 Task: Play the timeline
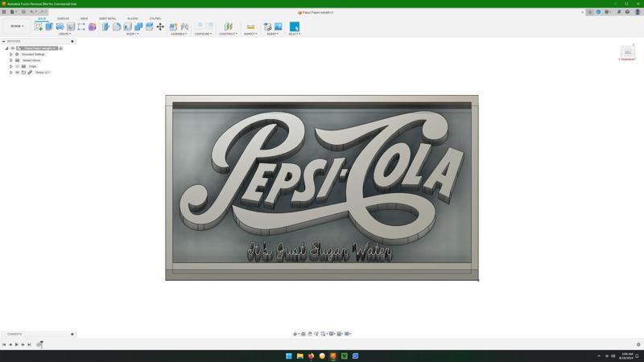click(16, 345)
